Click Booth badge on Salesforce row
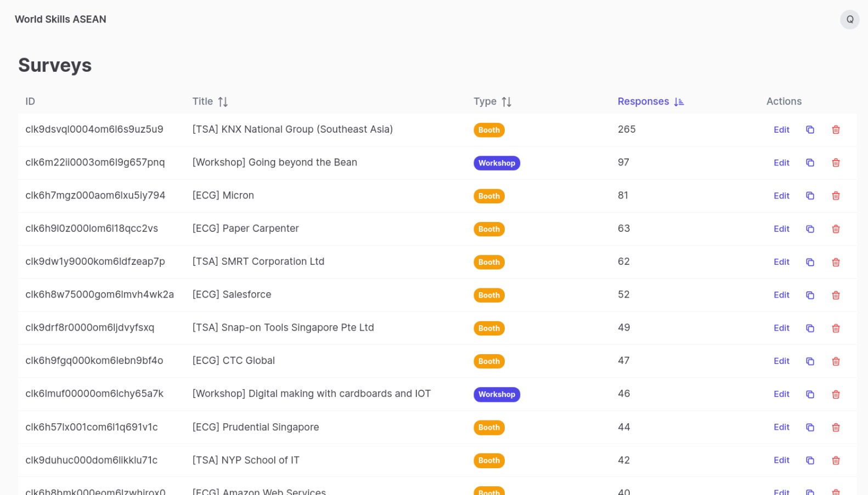868x495 pixels. [488, 295]
